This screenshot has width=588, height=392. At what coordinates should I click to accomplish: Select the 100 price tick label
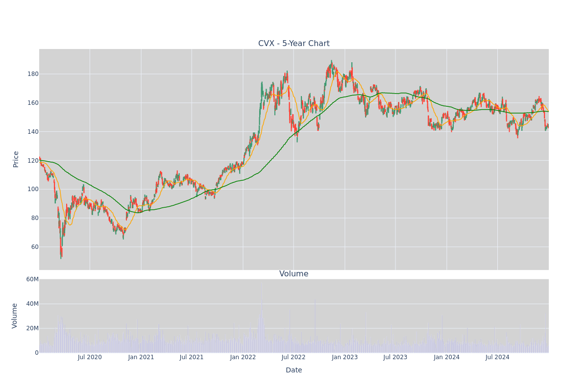pyautogui.click(x=33, y=189)
